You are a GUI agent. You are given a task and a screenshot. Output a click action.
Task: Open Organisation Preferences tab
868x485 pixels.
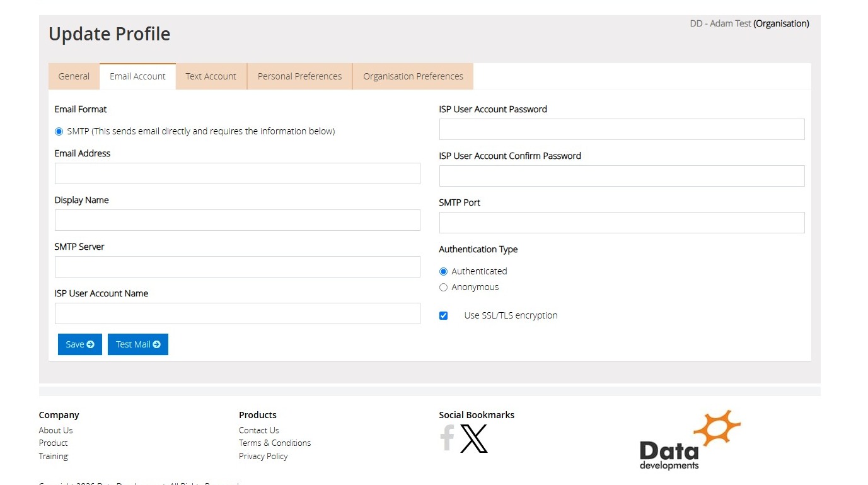[x=413, y=76]
